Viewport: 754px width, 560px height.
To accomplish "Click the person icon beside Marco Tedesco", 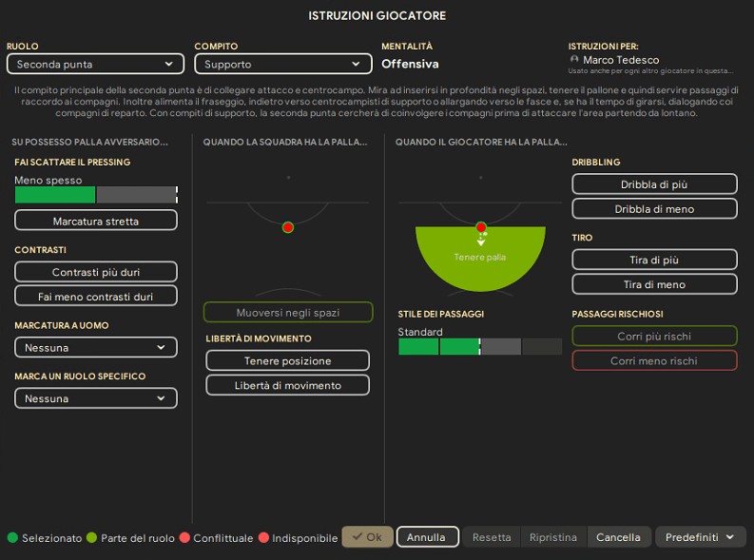I will click(x=574, y=60).
